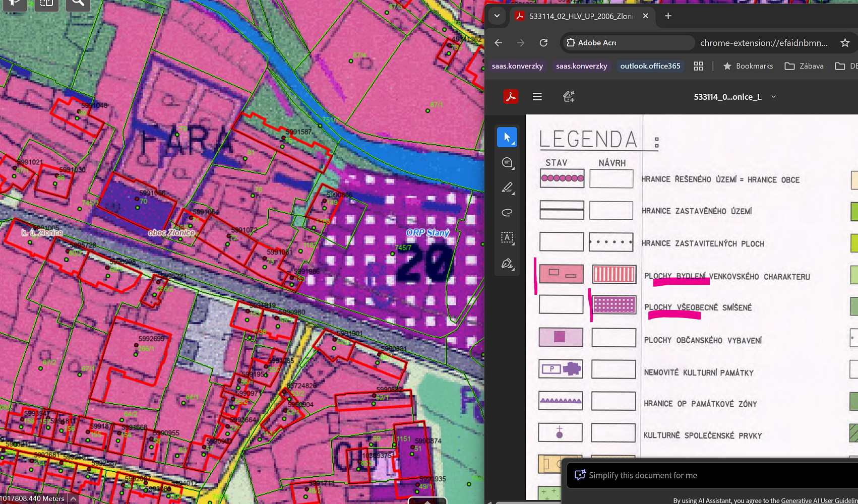The image size is (858, 504).
Task: Switch to the 533114_02_HLV_UP_2006 PDF tab
Action: click(582, 16)
